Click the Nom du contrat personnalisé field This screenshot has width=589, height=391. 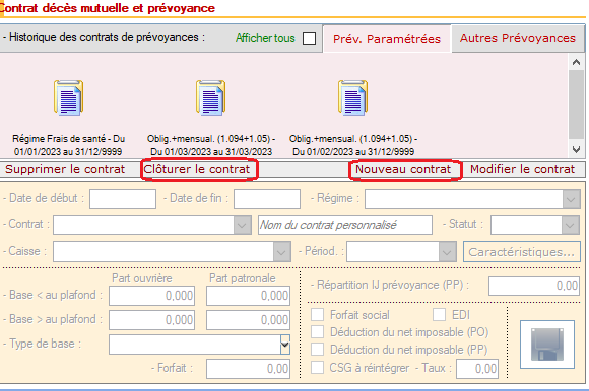[345, 225]
